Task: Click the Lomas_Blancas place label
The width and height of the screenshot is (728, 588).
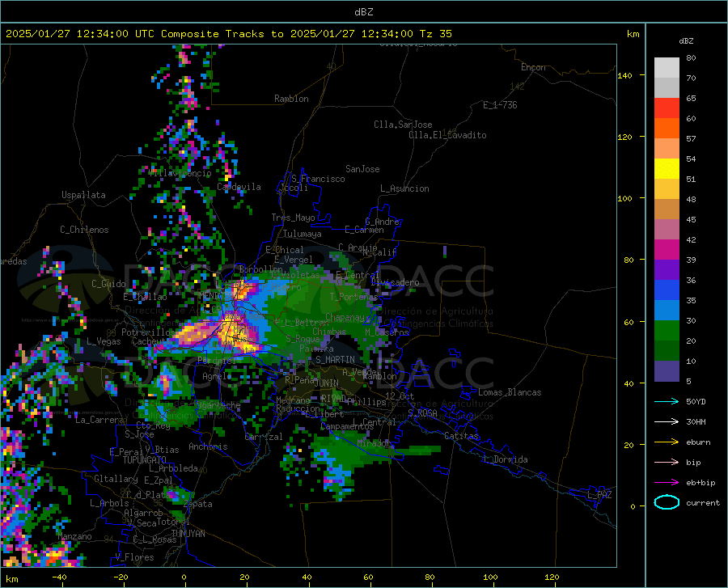Action: 510,392
